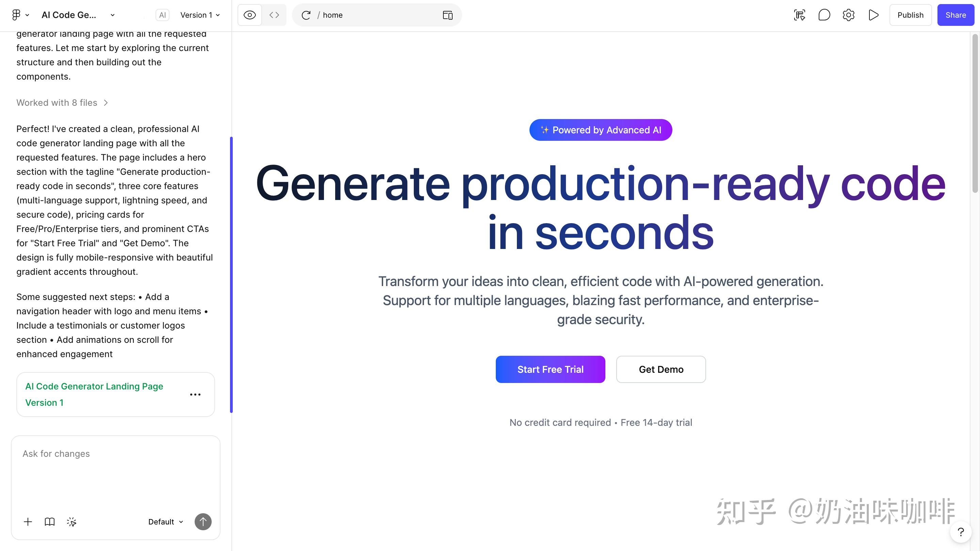Image resolution: width=980 pixels, height=551 pixels.
Task: Switch to the preview eye view
Action: (x=249, y=15)
